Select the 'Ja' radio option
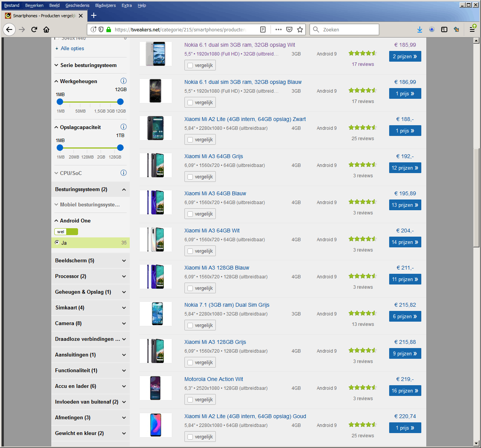The height and width of the screenshot is (448, 481). coord(57,242)
